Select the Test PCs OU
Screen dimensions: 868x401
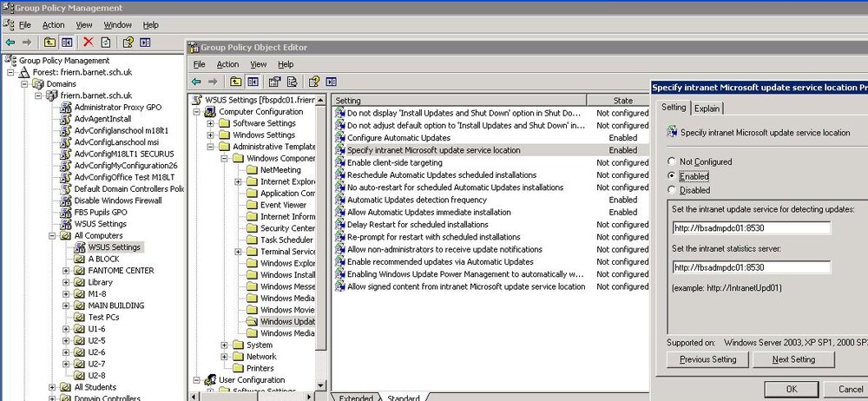(103, 317)
